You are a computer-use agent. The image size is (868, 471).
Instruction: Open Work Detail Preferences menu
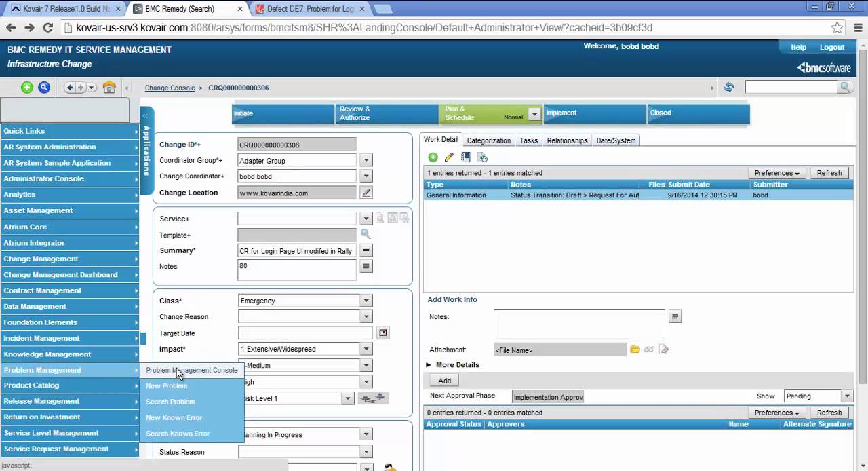[x=776, y=173]
